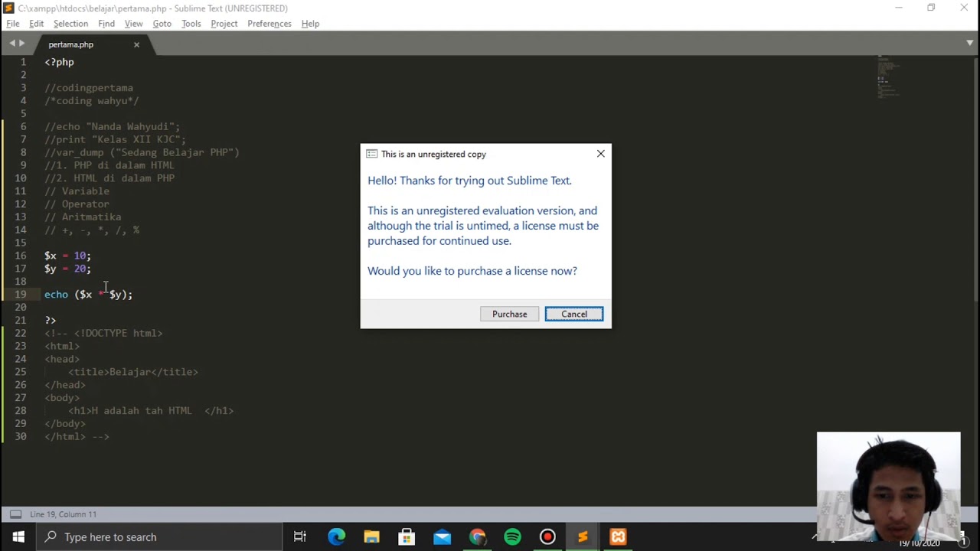The width and height of the screenshot is (980, 551).
Task: Click the "$x = 10;" code line
Action: coord(67,256)
